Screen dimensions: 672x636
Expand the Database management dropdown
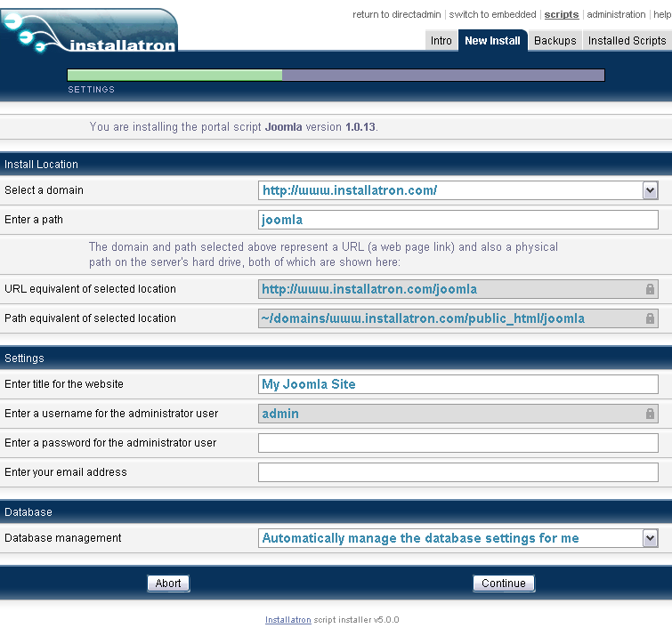(650, 538)
